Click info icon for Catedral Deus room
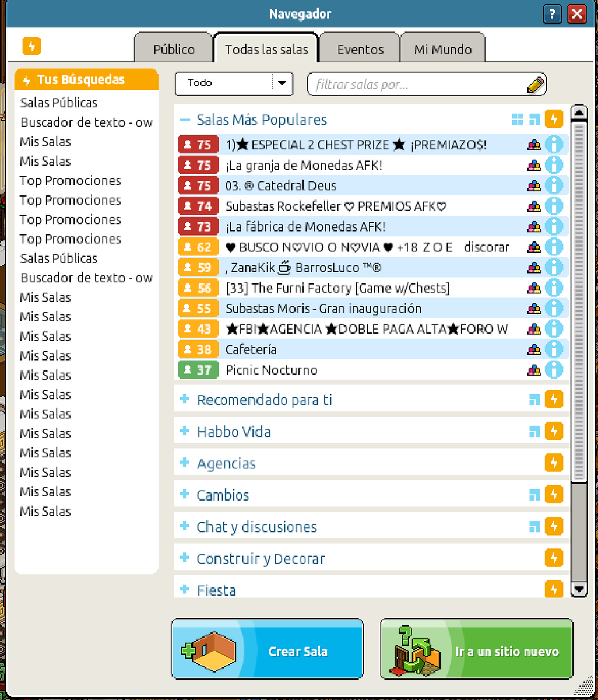This screenshot has width=598, height=700. click(x=554, y=185)
